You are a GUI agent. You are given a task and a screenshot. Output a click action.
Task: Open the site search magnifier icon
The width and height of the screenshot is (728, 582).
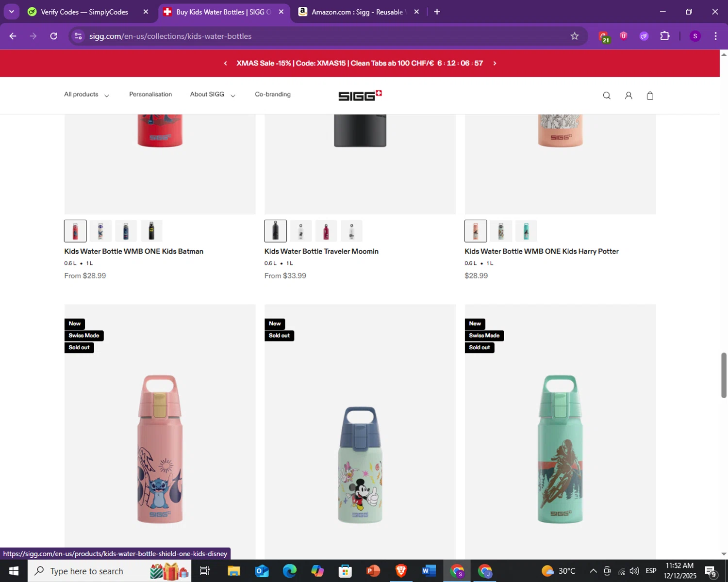[x=607, y=96]
